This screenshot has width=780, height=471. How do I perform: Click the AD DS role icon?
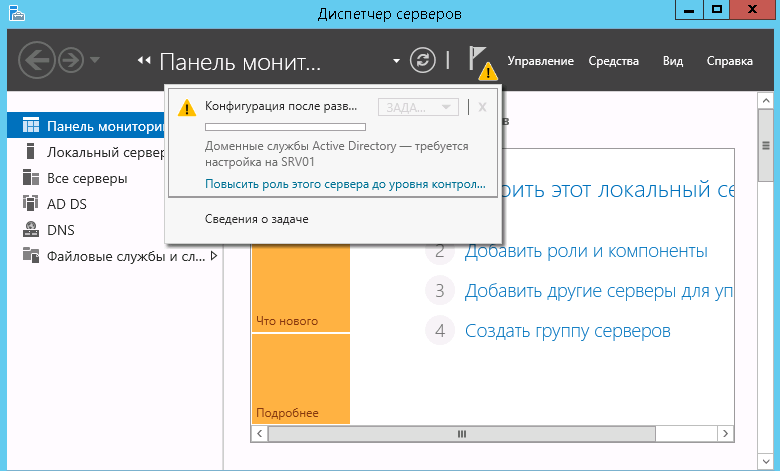(30, 203)
